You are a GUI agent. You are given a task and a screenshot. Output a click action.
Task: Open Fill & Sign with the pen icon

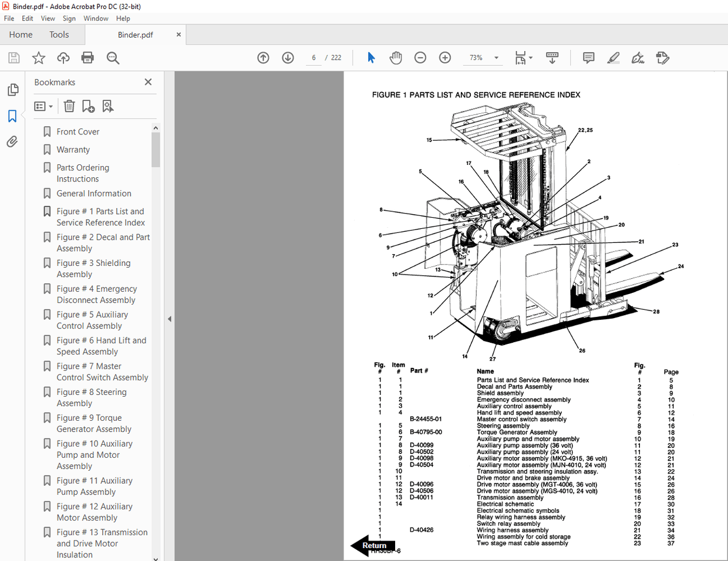tap(638, 58)
